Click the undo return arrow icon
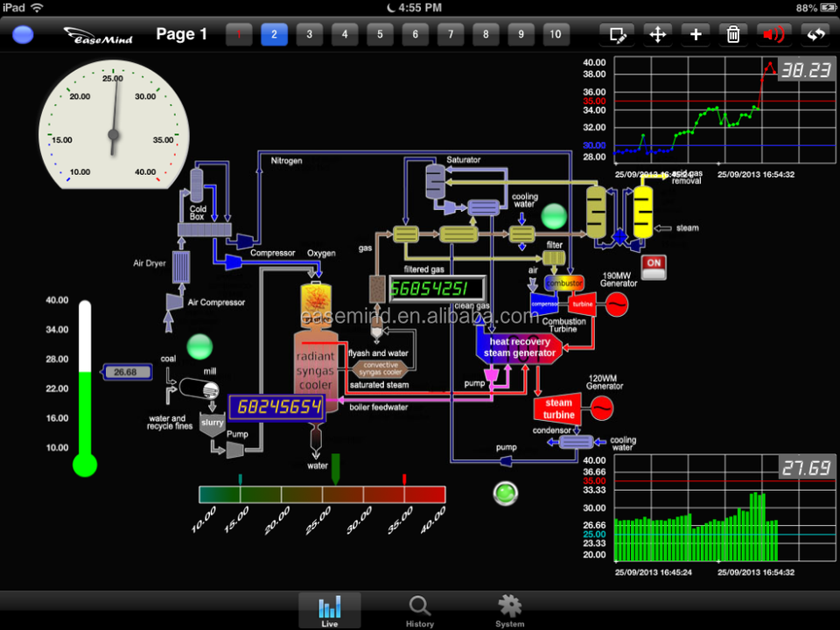 (x=815, y=35)
